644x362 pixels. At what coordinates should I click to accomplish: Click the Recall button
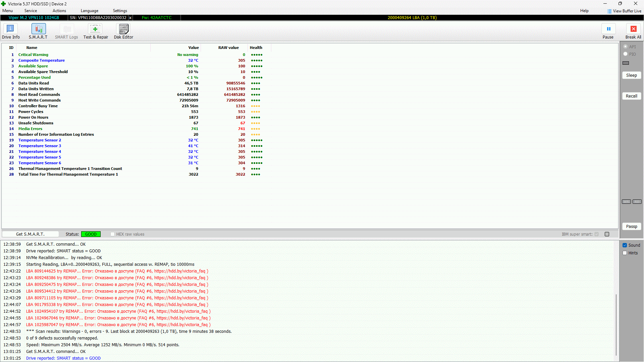pos(631,96)
